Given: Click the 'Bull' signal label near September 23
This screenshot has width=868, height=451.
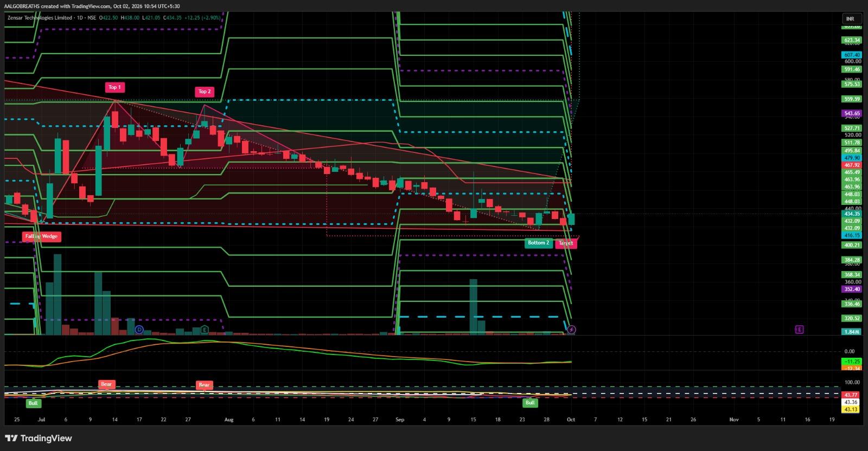Looking at the screenshot, I should (530, 403).
